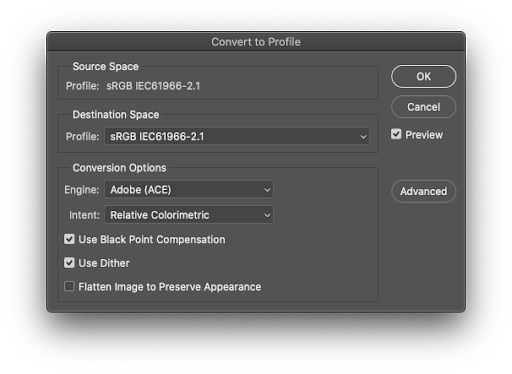Click the chevron arrow on Engine menu
The width and height of the screenshot is (512, 374).
click(267, 190)
